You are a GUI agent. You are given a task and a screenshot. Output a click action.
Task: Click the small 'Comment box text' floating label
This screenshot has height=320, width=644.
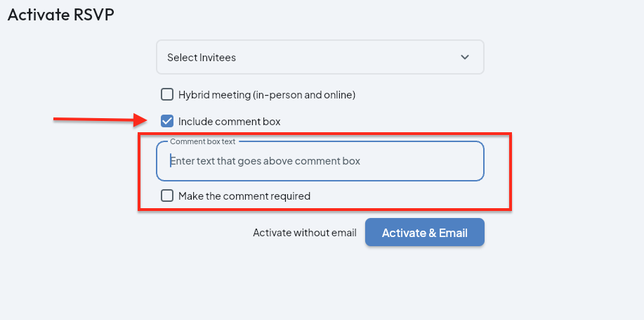pyautogui.click(x=203, y=141)
